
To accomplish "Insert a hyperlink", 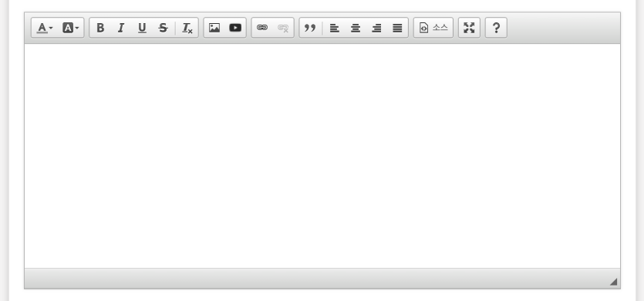I will pos(262,28).
